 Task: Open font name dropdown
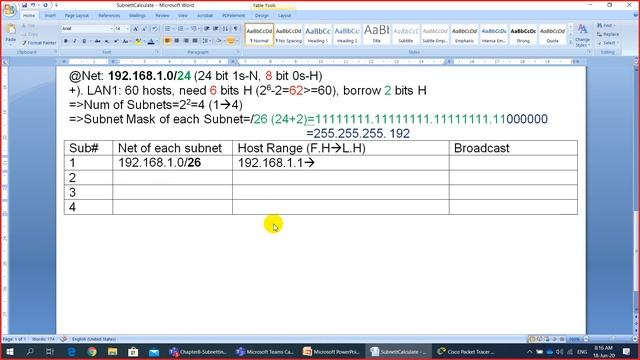111,29
